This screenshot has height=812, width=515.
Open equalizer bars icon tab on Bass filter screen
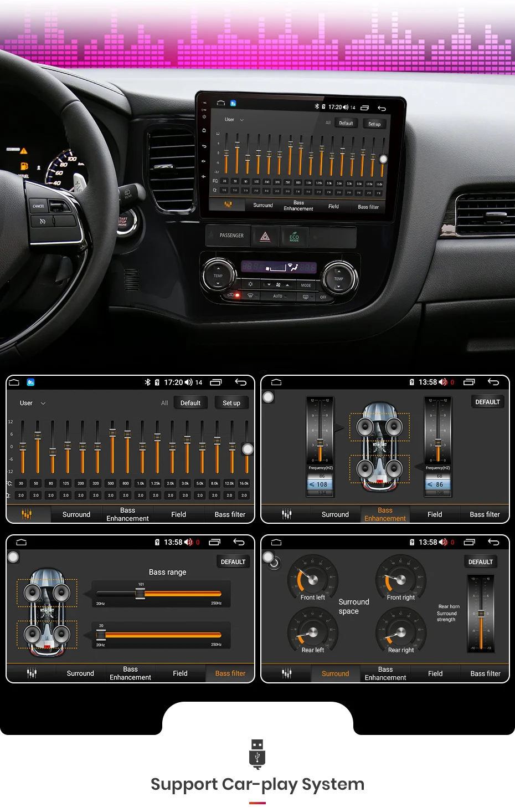pyautogui.click(x=32, y=673)
